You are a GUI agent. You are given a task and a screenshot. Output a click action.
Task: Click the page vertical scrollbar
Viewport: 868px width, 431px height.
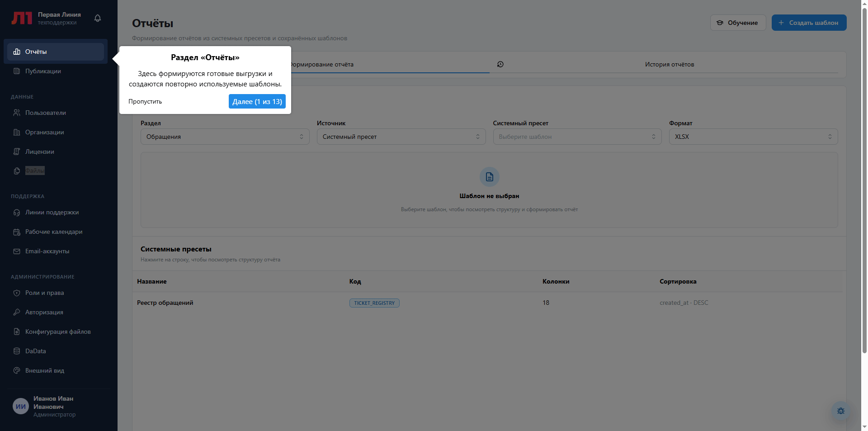(864, 181)
